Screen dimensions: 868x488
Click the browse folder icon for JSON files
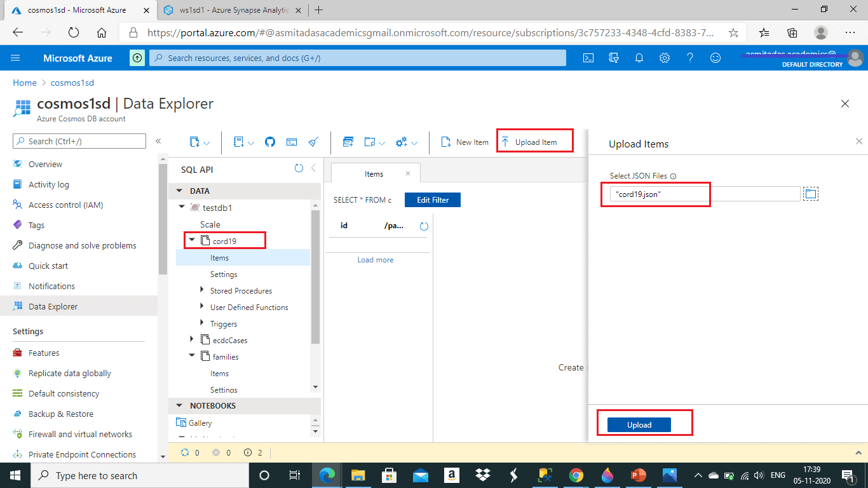click(x=810, y=194)
